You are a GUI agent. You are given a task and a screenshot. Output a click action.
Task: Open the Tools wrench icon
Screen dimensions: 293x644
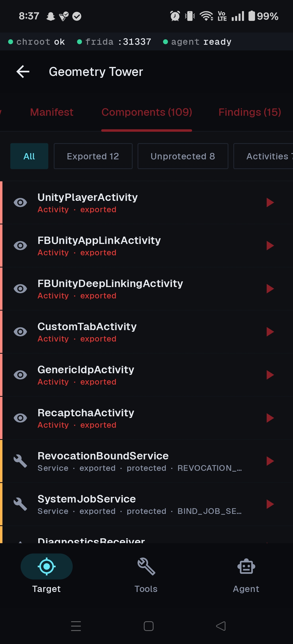pos(146,566)
